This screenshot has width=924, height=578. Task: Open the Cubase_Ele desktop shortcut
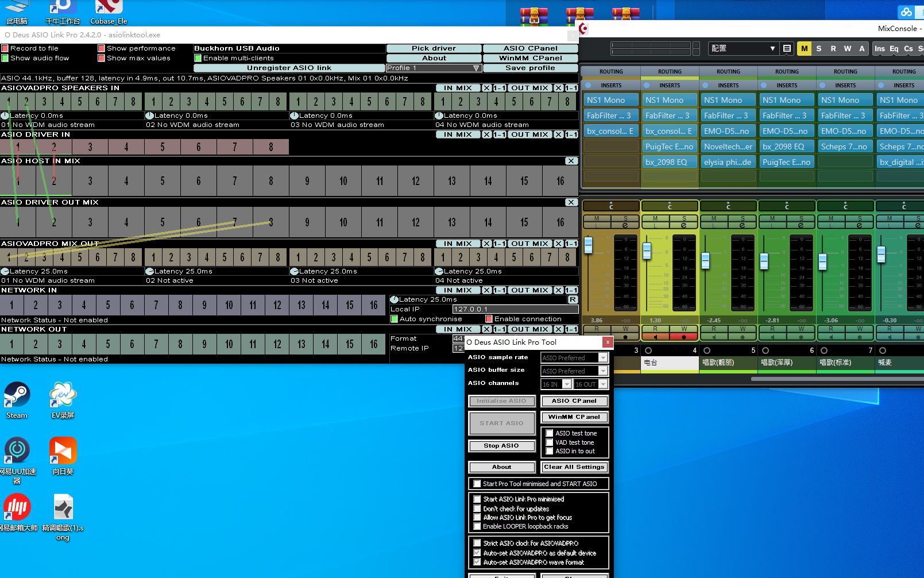point(109,13)
